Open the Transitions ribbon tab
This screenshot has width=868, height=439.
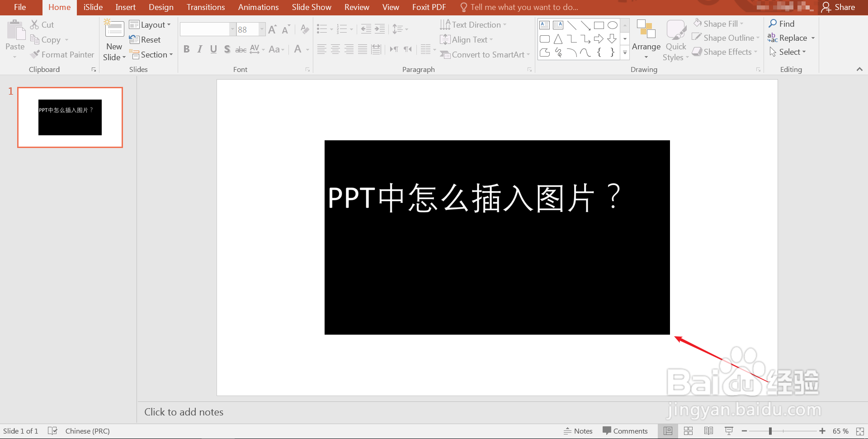pyautogui.click(x=205, y=7)
